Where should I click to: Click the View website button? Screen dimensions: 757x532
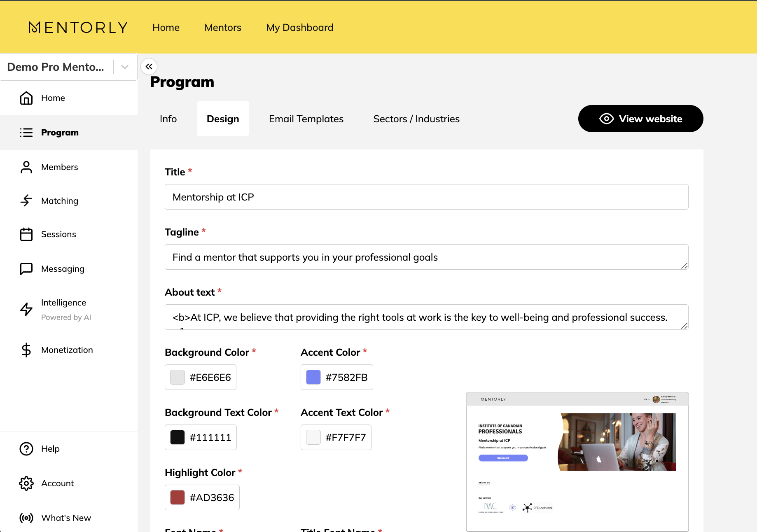pos(640,119)
